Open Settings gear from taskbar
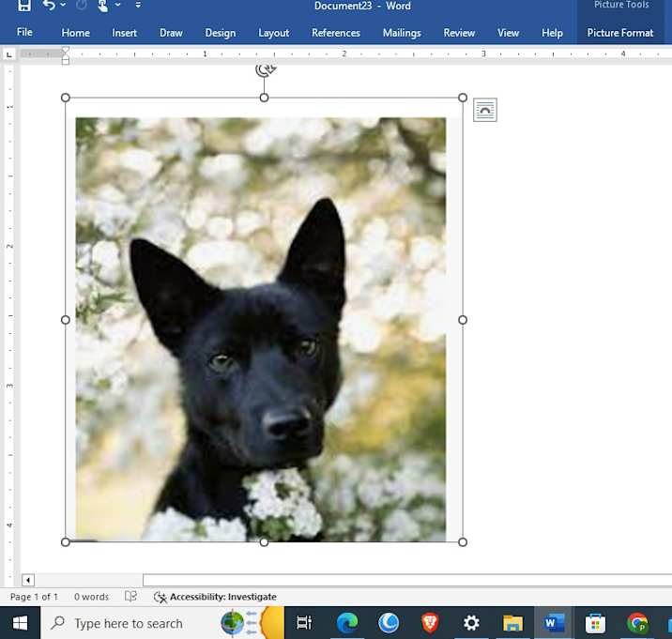Viewport: 672px width, 639px height. click(471, 623)
